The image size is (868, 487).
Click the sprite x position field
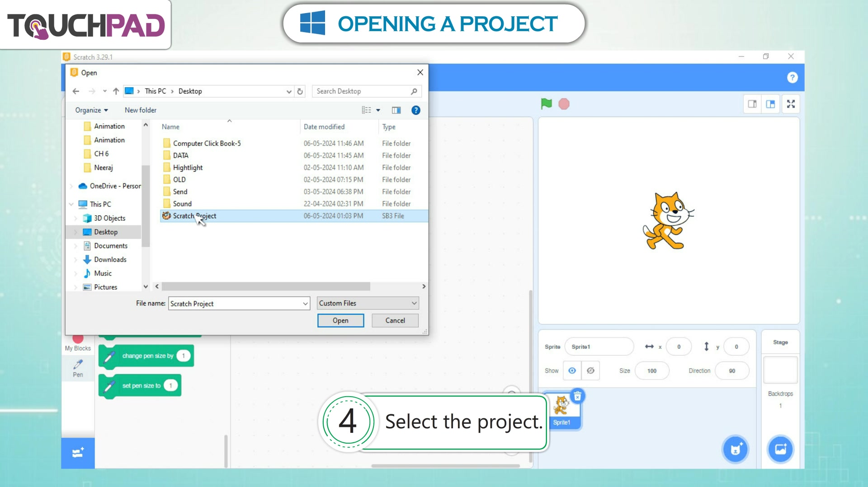679,347
